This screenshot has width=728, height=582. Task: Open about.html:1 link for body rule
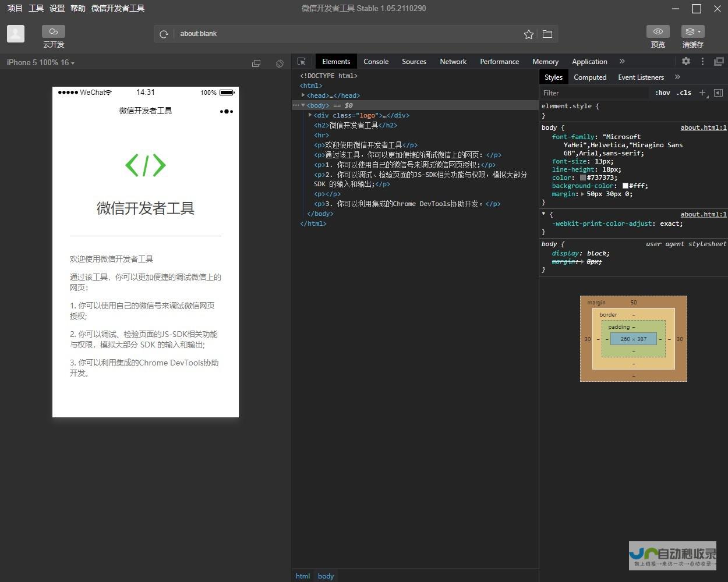704,127
